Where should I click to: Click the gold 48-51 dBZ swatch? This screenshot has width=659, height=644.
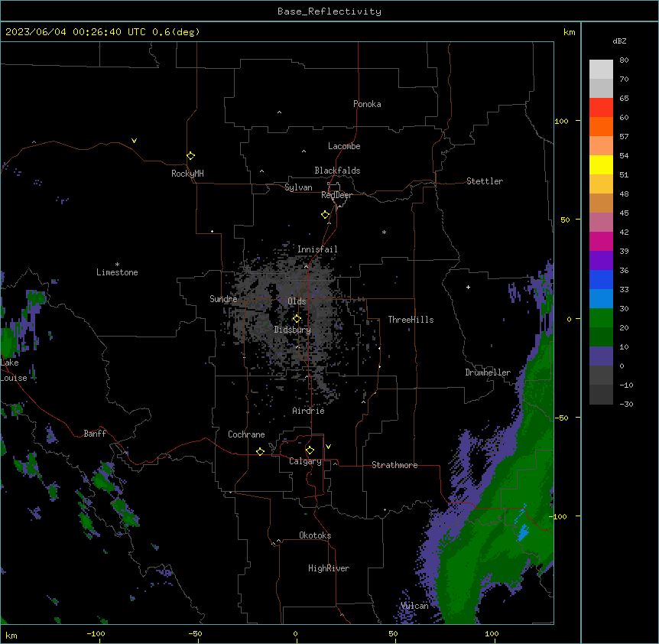click(601, 184)
